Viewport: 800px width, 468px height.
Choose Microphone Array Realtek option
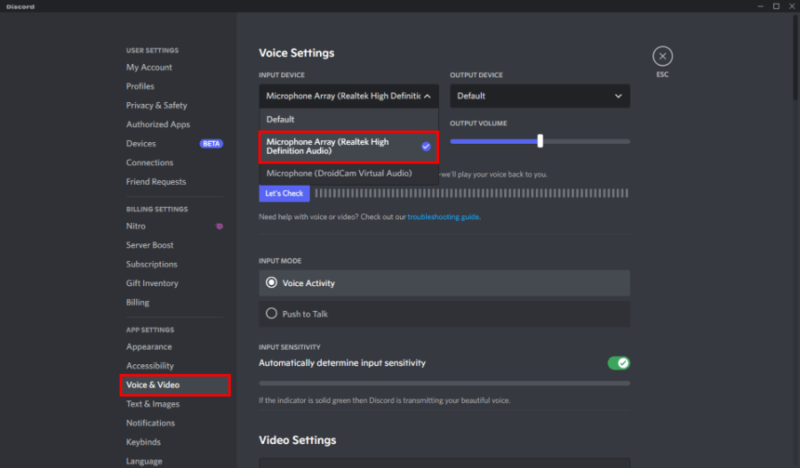point(348,146)
